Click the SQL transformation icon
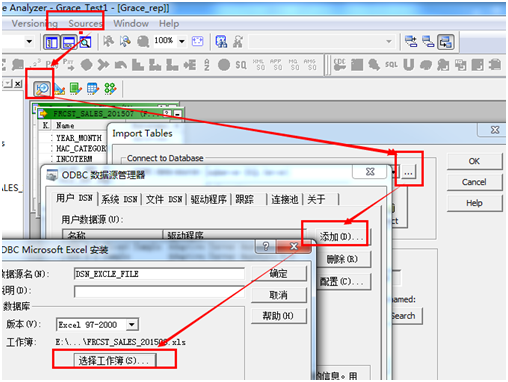The height and width of the screenshot is (382, 508). pos(391,64)
